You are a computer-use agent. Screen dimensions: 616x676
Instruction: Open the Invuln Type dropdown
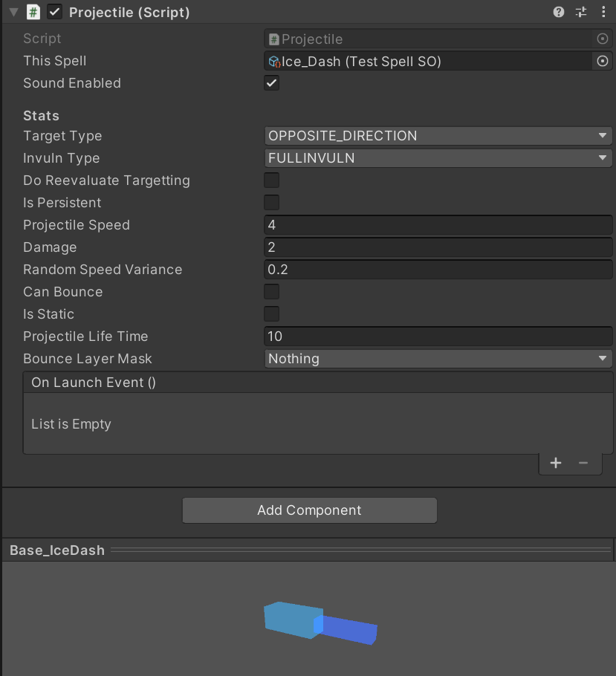pyautogui.click(x=438, y=157)
